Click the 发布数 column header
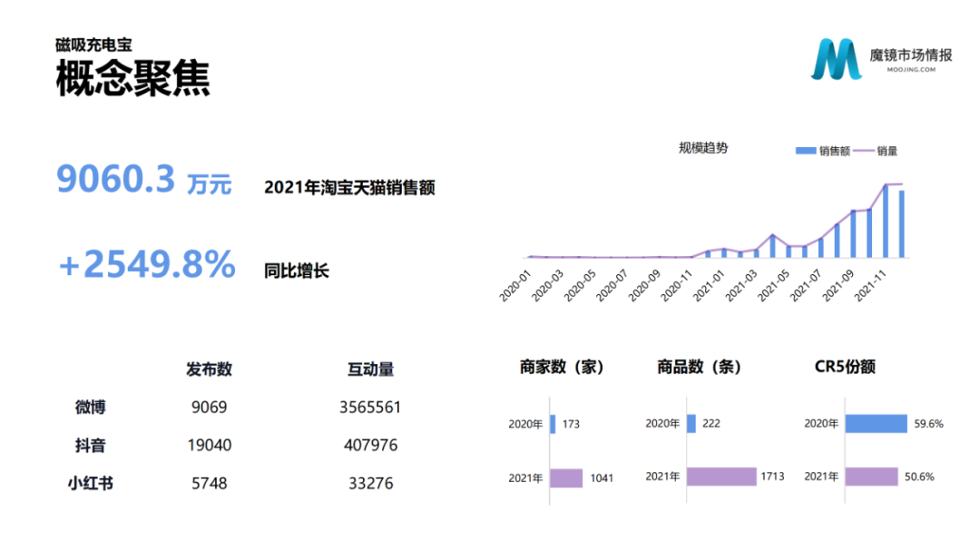Screen dimensions: 980x551 209,369
